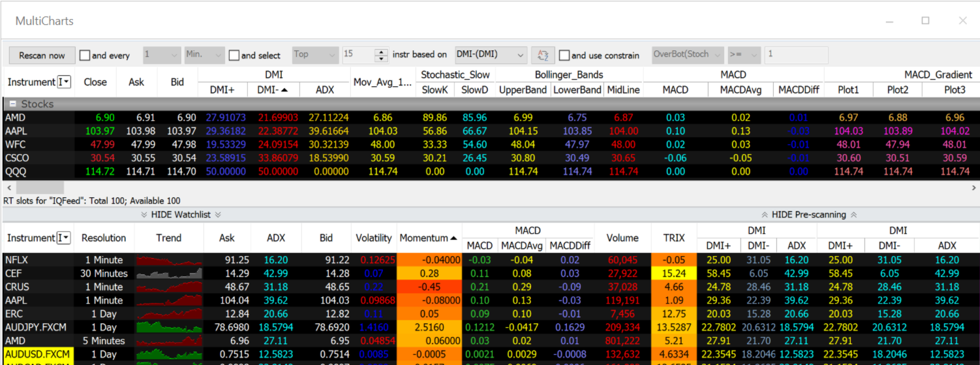Screen dimensions: 980x365
Task: Open the Instrument filter icon in the watchlist header
Action: (x=64, y=238)
